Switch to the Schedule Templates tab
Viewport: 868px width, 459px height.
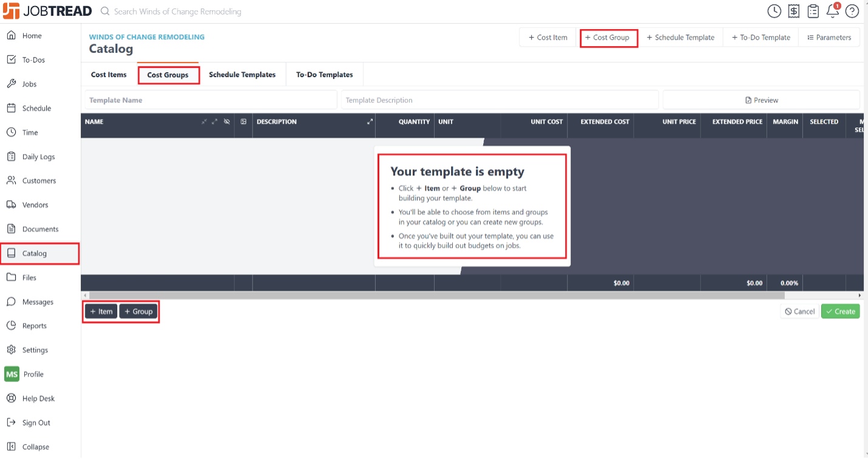tap(242, 75)
